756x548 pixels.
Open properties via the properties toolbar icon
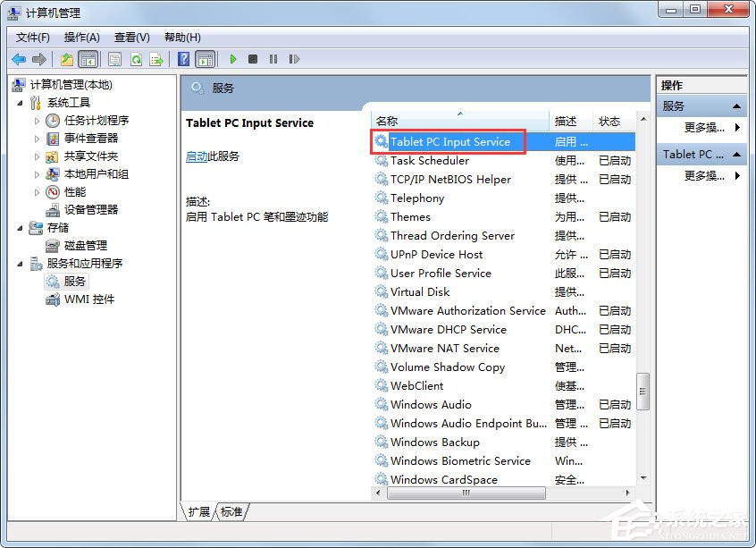pos(115,59)
